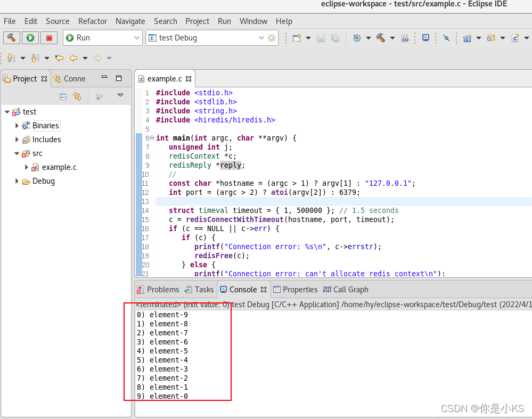Click the Build hammer button

coord(12,38)
